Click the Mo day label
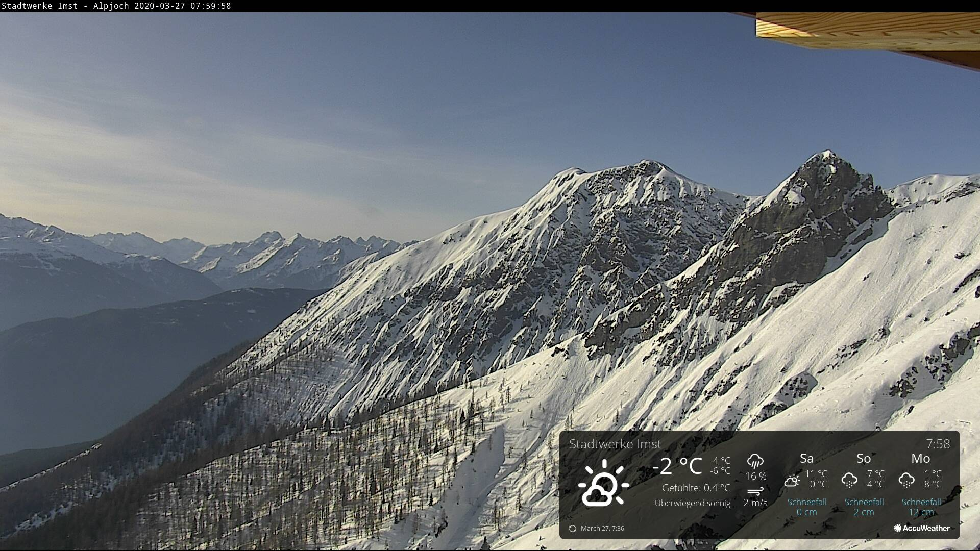 point(921,458)
